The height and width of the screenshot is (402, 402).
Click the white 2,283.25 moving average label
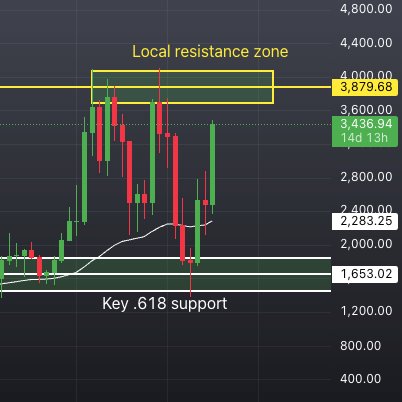[365, 221]
